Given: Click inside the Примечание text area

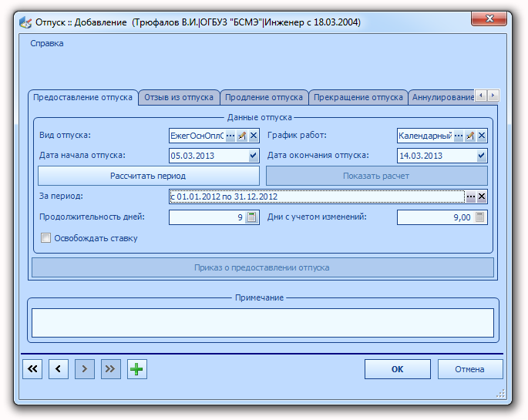Looking at the screenshot, I should [x=262, y=323].
